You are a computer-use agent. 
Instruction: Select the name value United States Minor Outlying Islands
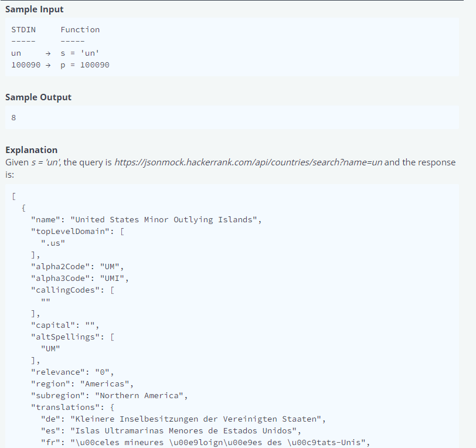coord(164,219)
